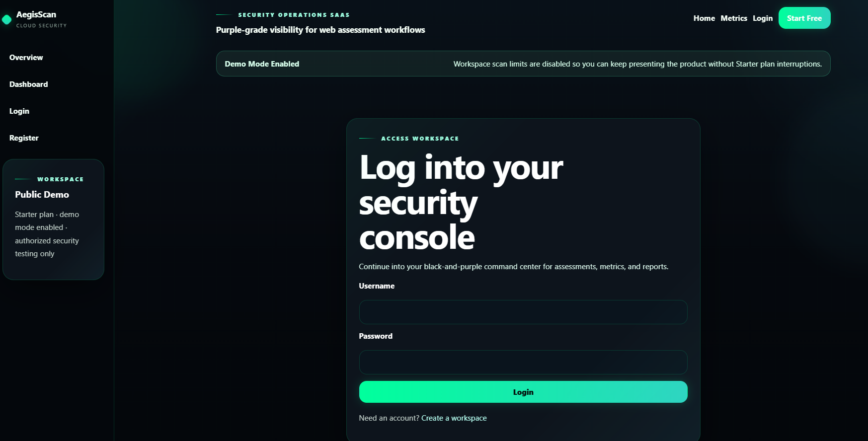Open Overview in the sidebar
This screenshot has width=868, height=441.
26,58
